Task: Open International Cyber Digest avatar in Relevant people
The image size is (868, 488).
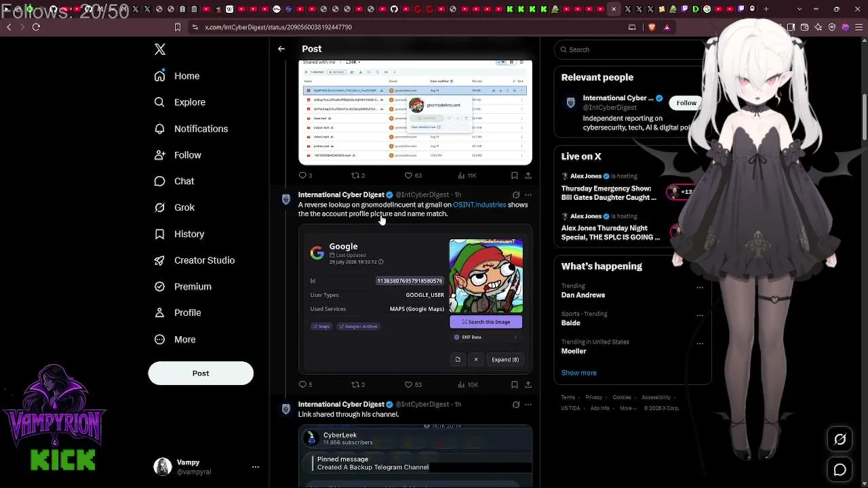Action: pos(570,103)
